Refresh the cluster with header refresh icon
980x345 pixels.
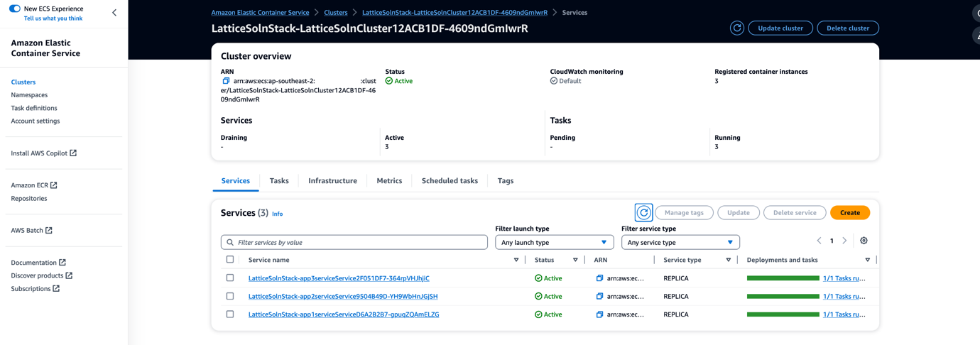pos(737,28)
